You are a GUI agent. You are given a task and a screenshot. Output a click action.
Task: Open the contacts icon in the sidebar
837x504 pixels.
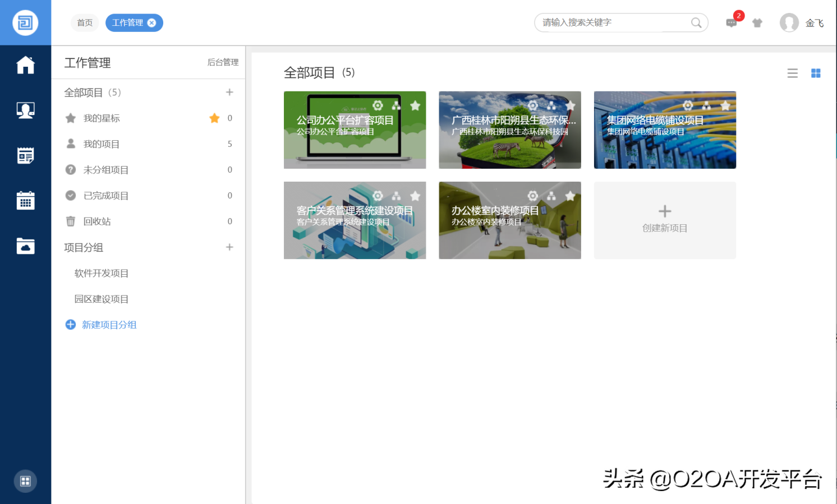(25, 110)
